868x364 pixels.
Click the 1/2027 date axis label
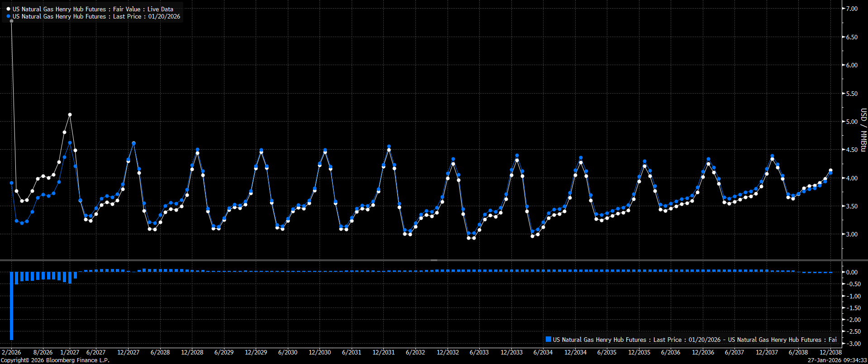pyautogui.click(x=70, y=352)
